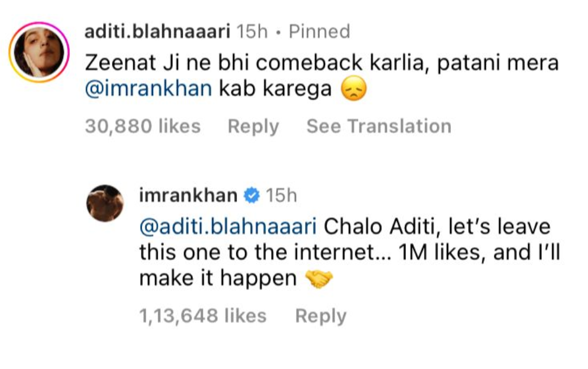Click the 15h timestamp beside aditi.blahnaaari
Image resolution: width=588 pixels, height=369 pixels.
pos(251,32)
